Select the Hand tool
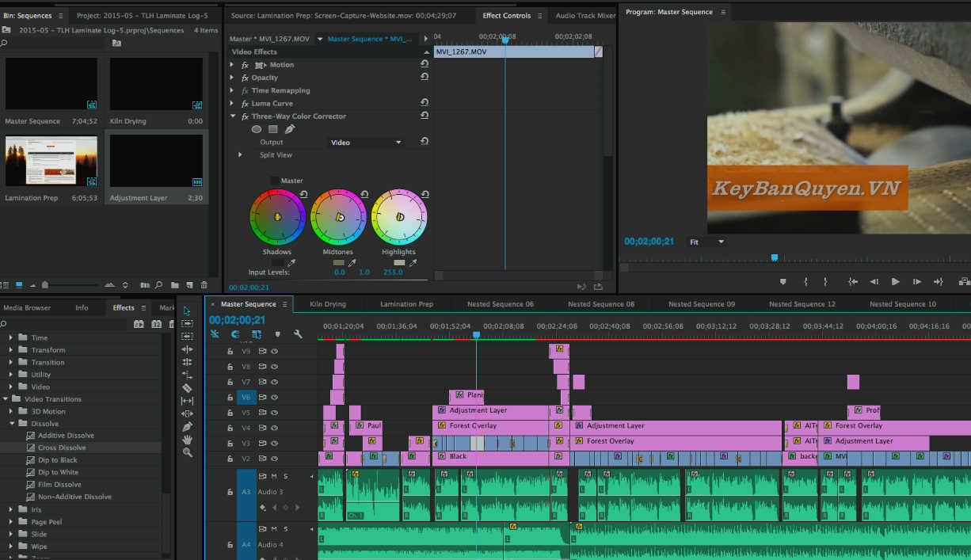The image size is (971, 560). click(187, 440)
